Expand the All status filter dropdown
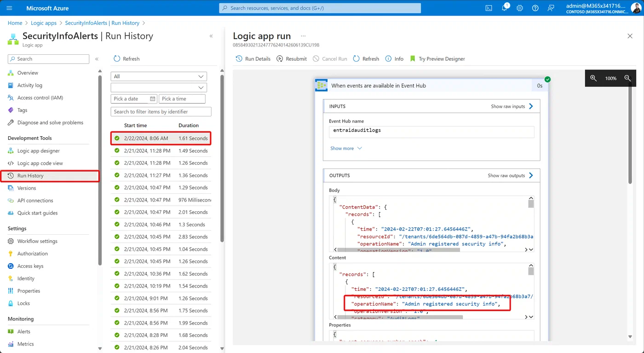The width and height of the screenshot is (644, 353). coord(159,76)
